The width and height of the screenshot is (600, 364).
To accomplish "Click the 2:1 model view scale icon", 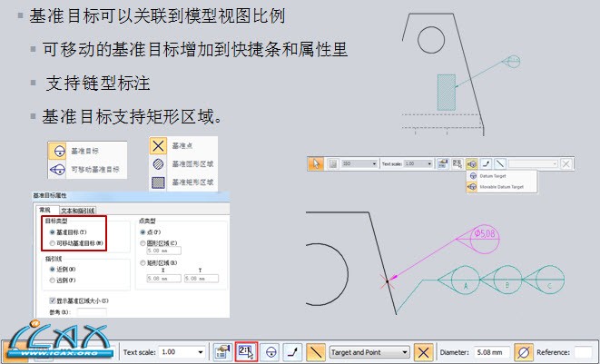I will [x=245, y=351].
